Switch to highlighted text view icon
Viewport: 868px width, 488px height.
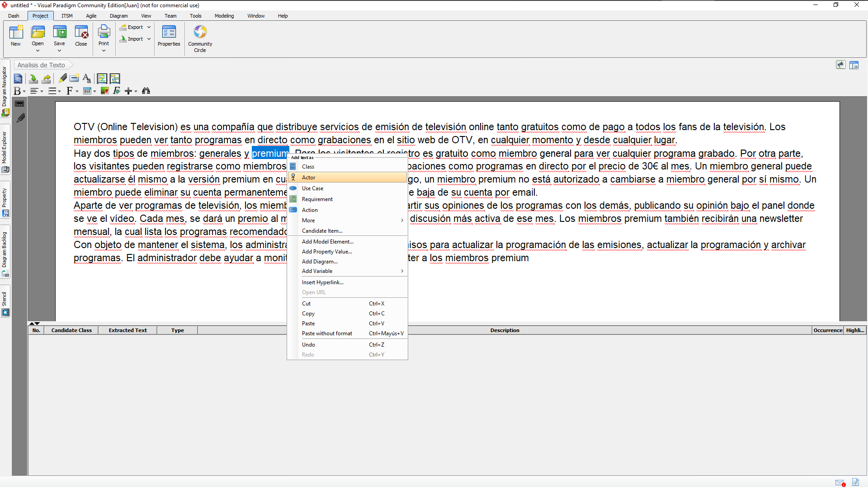(102, 79)
